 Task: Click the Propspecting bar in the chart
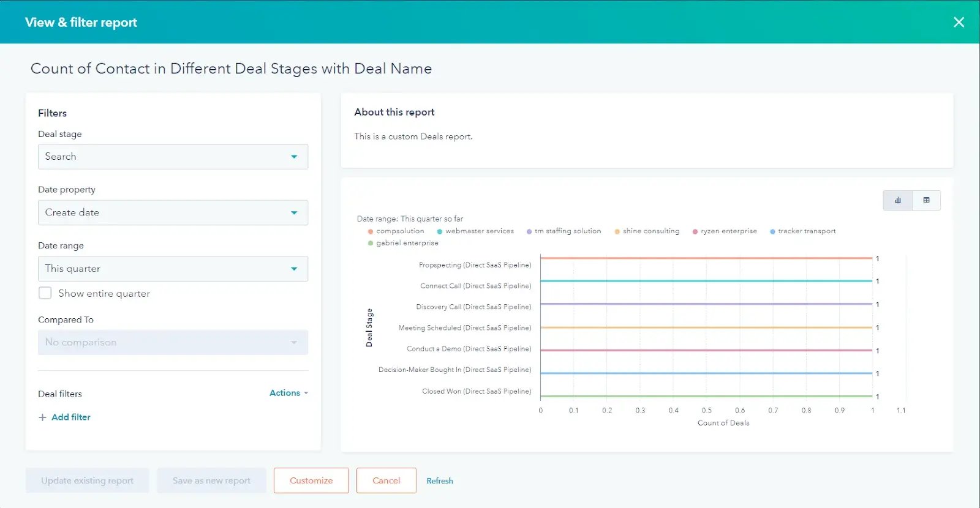(706, 258)
